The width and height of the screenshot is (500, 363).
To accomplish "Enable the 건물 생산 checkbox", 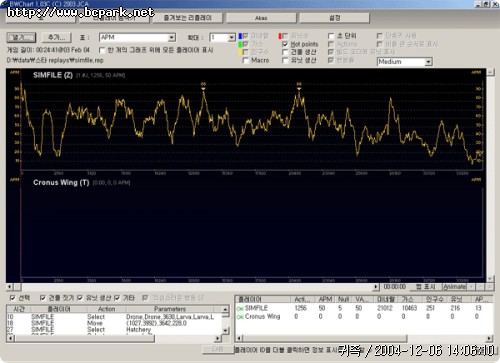I will (x=285, y=52).
